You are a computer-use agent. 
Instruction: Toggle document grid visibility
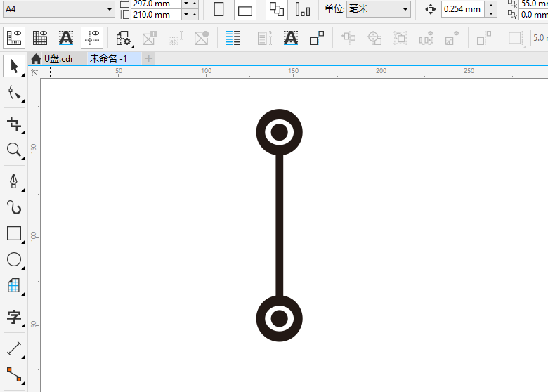(x=40, y=38)
